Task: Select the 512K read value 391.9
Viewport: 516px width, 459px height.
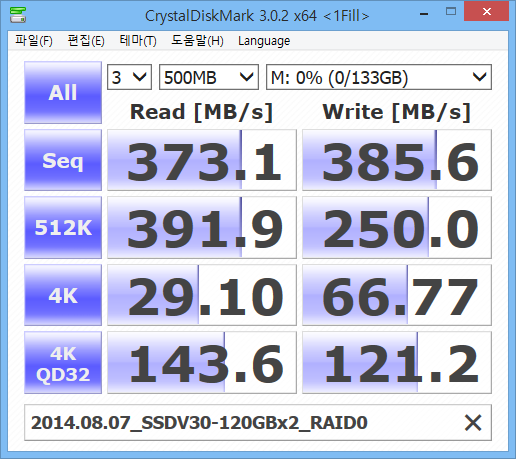Action: 202,227
